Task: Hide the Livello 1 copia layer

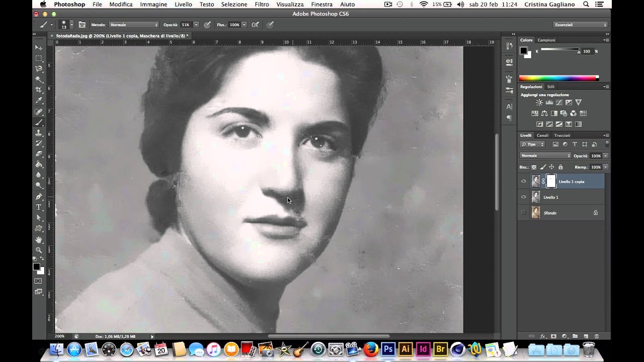Action: [x=524, y=182]
